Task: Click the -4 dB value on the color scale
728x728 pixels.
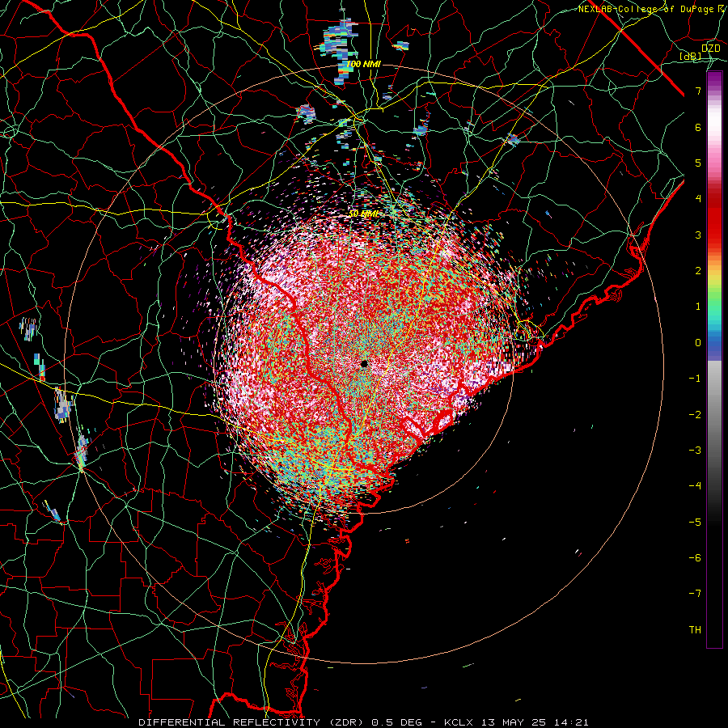Action: click(x=695, y=486)
